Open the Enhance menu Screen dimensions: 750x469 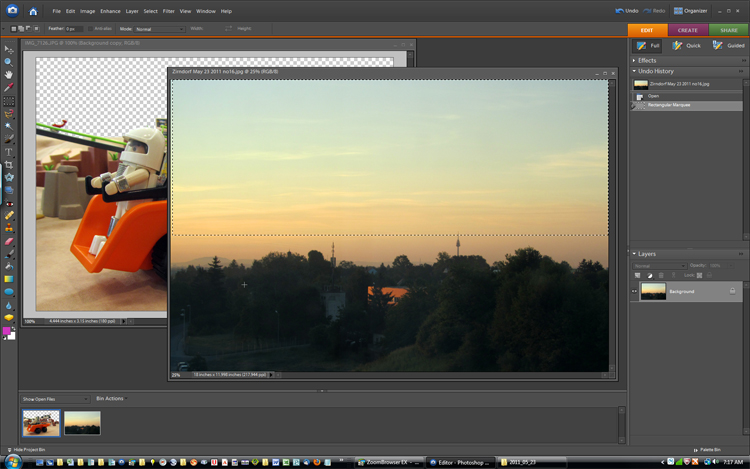110,11
